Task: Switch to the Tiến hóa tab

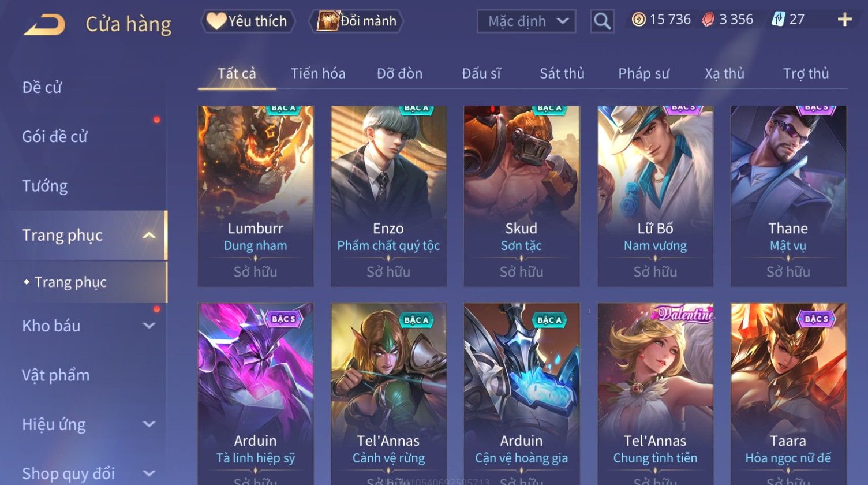Action: tap(318, 73)
